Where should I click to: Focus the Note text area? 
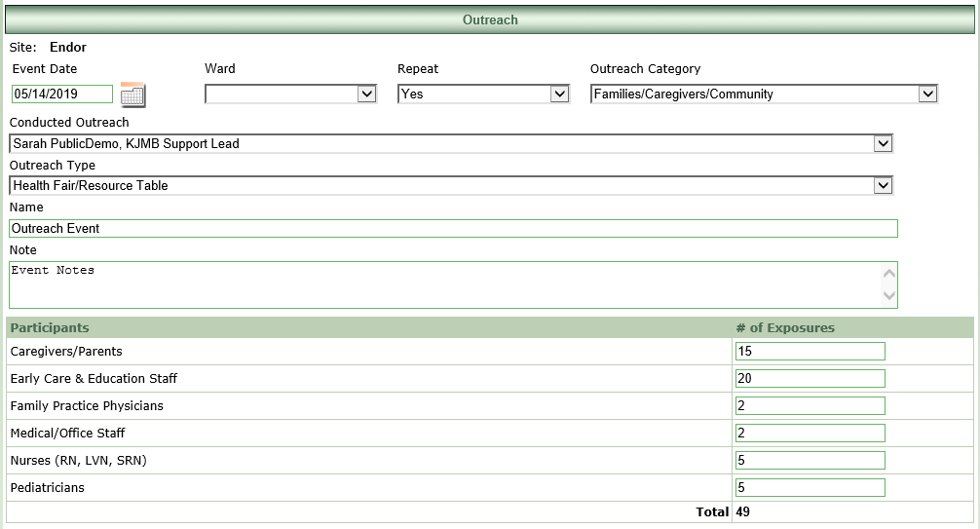coord(443,284)
